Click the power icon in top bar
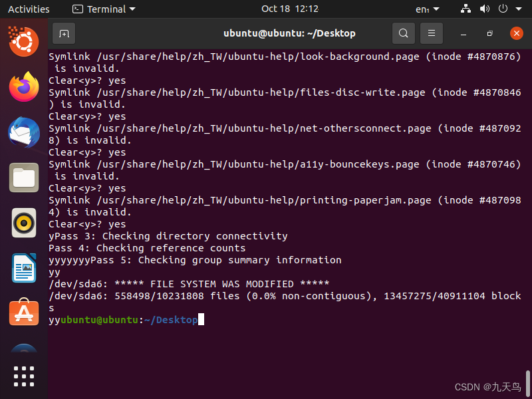This screenshot has width=532, height=399. click(503, 9)
